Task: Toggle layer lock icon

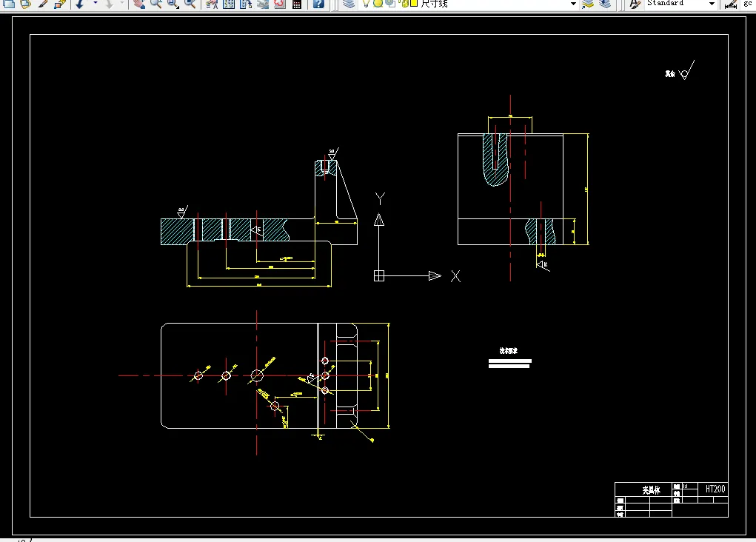Action: [402, 4]
